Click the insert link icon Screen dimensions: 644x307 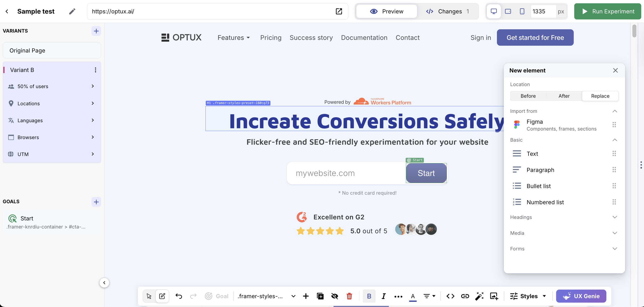coord(465,296)
